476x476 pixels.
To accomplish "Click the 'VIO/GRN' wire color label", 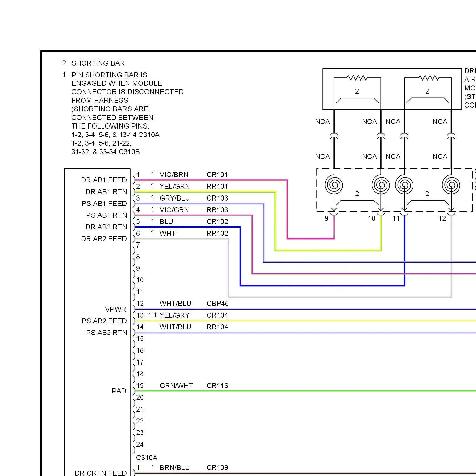I will click(x=174, y=210).
